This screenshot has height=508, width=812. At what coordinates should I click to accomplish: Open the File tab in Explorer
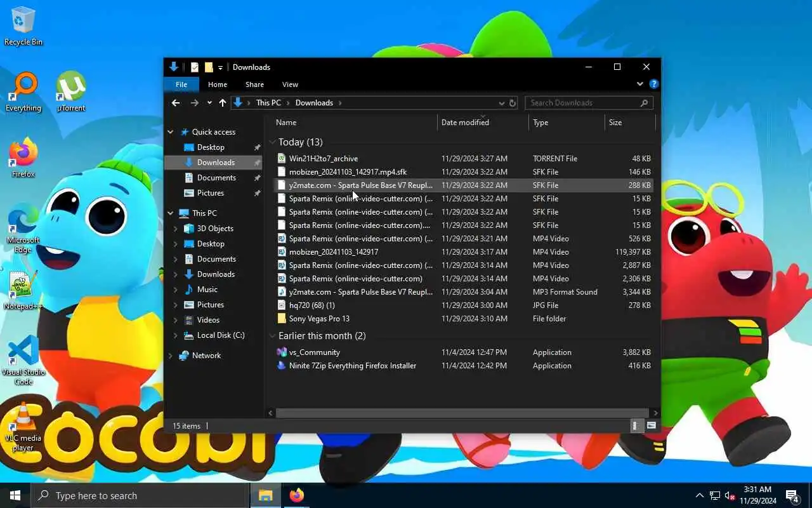pyautogui.click(x=181, y=84)
